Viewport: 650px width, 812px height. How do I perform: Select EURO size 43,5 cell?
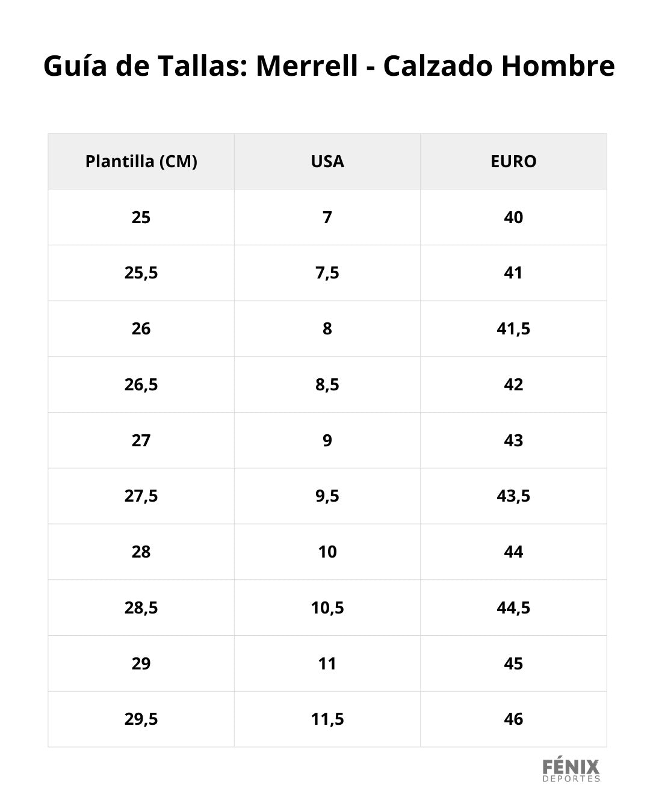pyautogui.click(x=513, y=496)
